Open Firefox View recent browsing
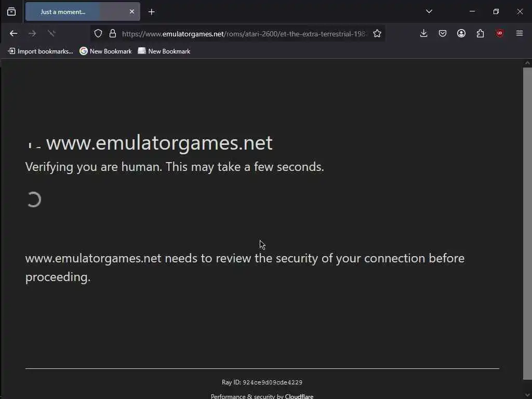 tap(11, 12)
